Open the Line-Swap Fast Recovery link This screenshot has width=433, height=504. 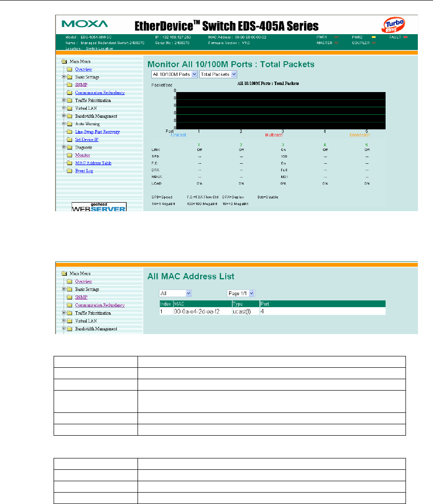(x=97, y=132)
